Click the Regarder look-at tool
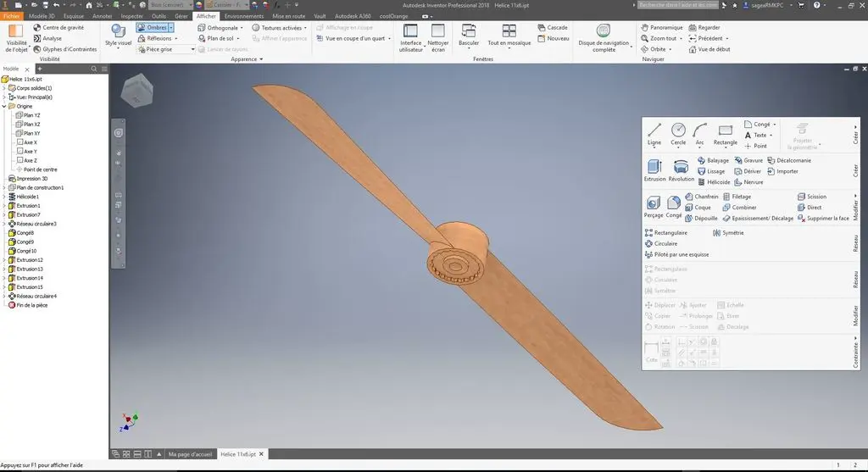The width and height of the screenshot is (868, 472). point(704,27)
